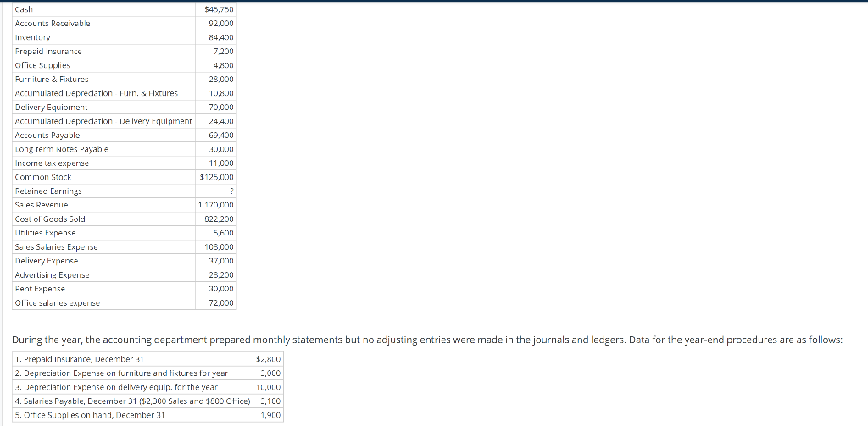Click the 24,400 accumulated depreciation value

pos(221,121)
